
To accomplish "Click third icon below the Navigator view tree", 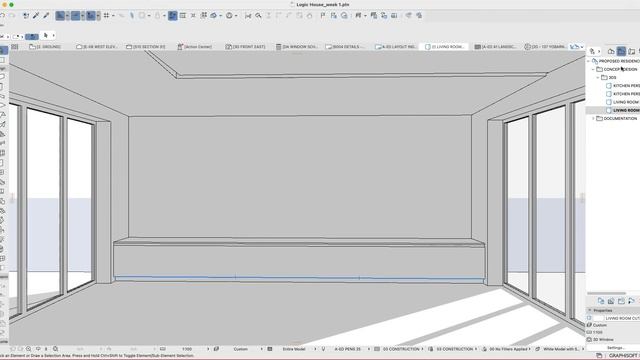I will pyautogui.click(x=621, y=301).
